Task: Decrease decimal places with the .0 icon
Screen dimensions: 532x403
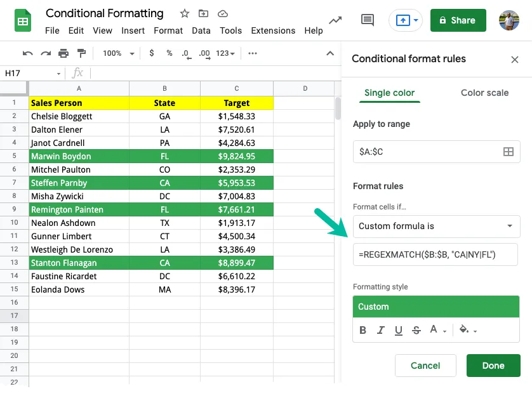Action: pos(185,53)
